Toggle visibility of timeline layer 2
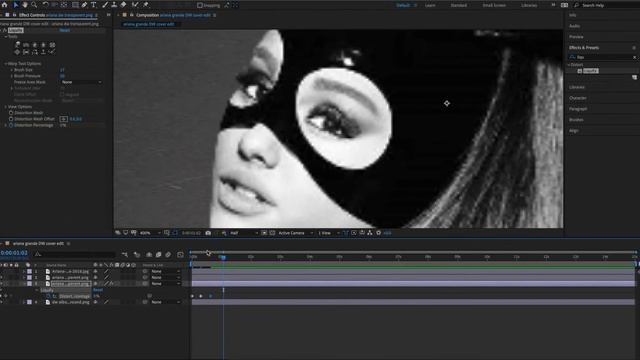The height and width of the screenshot is (360, 640). point(1,278)
